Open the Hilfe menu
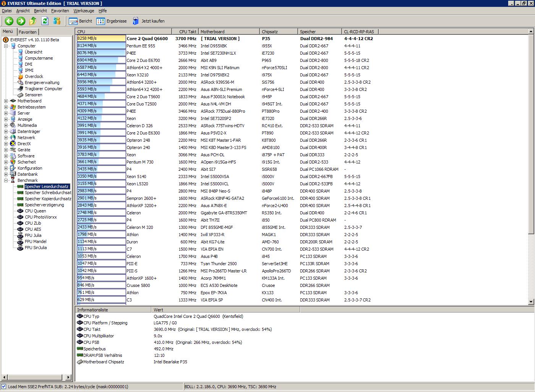The height and width of the screenshot is (392, 535). [x=103, y=11]
